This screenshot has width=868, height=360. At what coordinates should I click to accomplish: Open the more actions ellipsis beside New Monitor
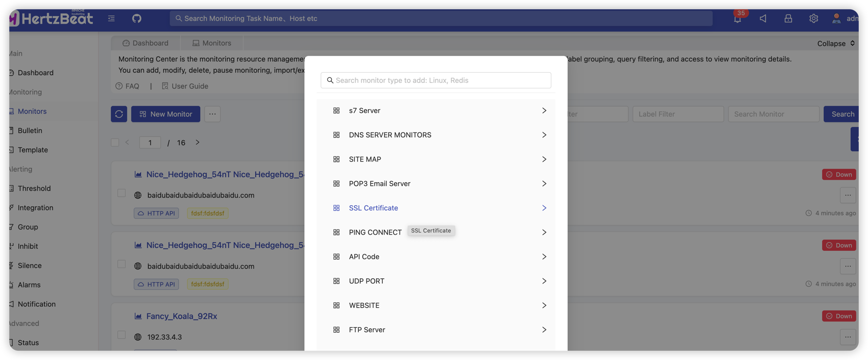coord(212,114)
